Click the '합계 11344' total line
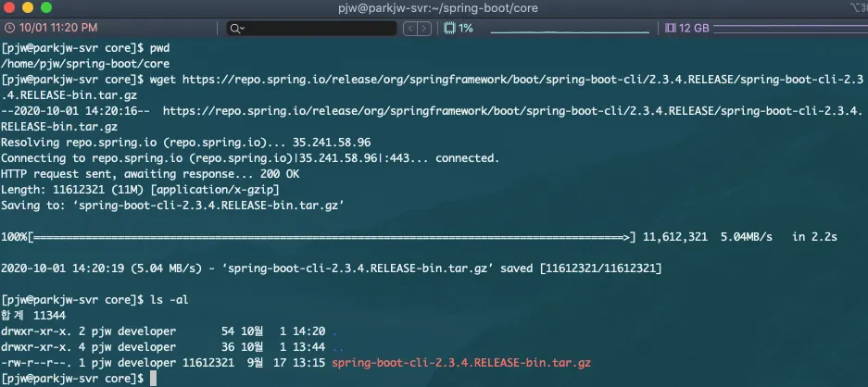868x387 pixels. [x=33, y=316]
